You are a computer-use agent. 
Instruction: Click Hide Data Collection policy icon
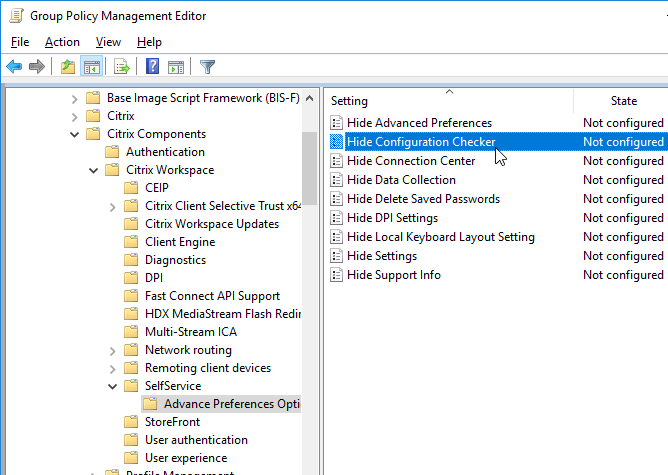[x=337, y=180]
